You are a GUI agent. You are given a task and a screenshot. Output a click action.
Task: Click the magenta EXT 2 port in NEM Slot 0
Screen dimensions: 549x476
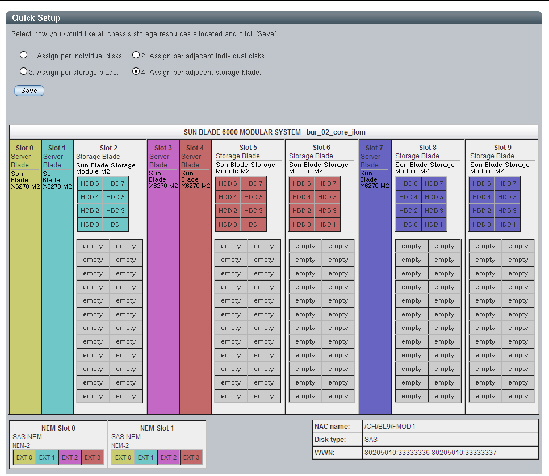pos(70,457)
